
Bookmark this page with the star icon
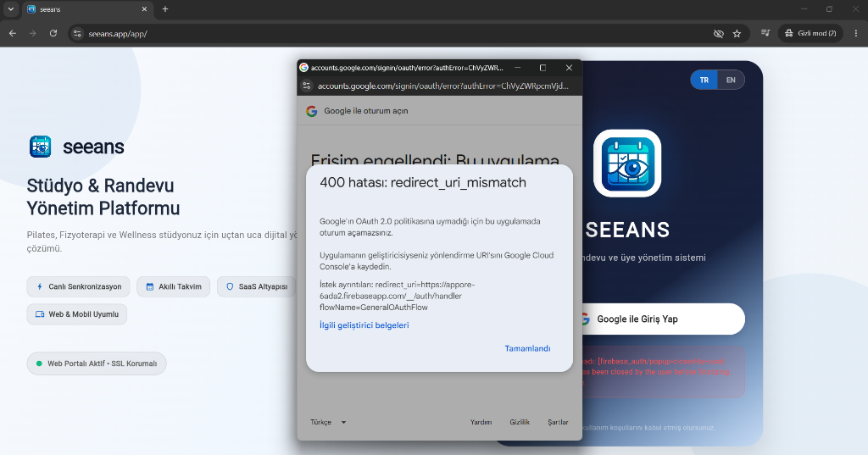tap(737, 34)
